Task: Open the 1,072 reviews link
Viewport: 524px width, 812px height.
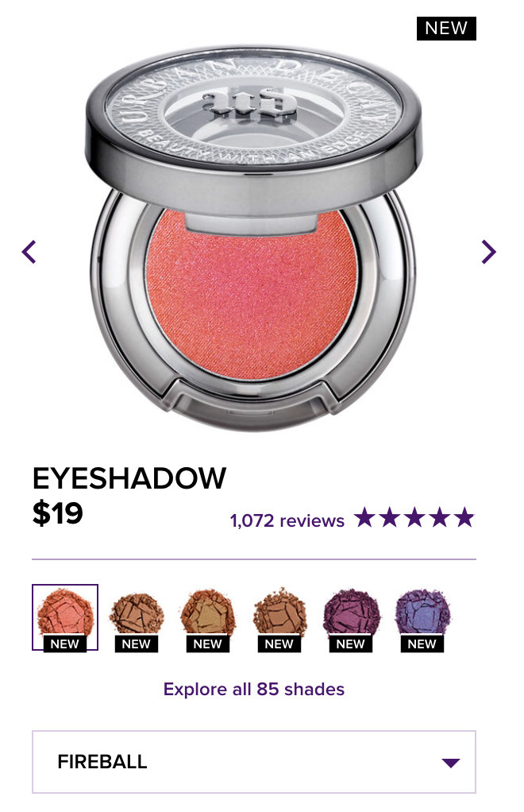Action: [287, 520]
